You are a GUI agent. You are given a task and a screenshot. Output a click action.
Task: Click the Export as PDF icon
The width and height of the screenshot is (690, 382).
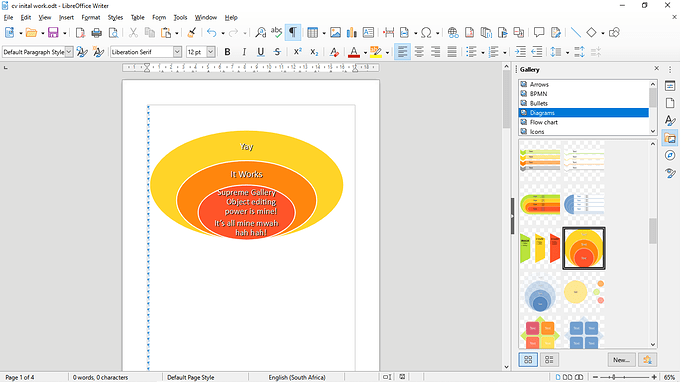(x=80, y=33)
